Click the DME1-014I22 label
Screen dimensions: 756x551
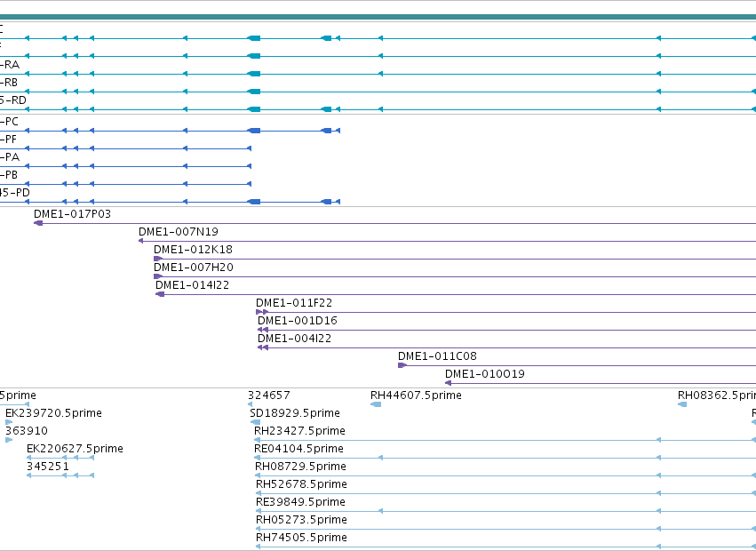193,285
